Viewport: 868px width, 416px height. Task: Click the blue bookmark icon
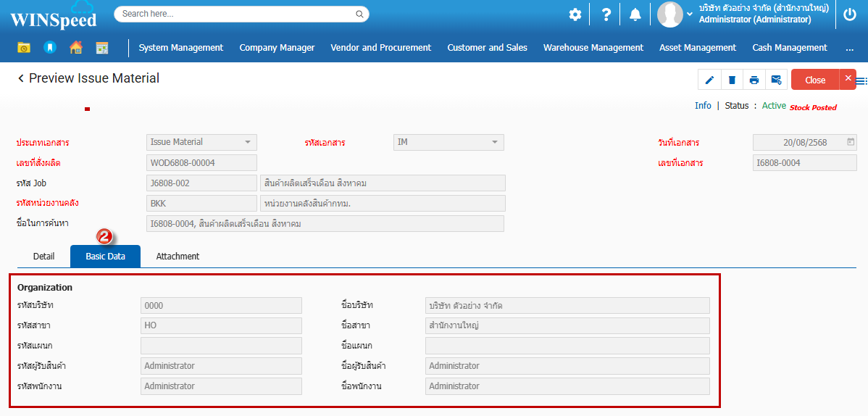(x=49, y=48)
